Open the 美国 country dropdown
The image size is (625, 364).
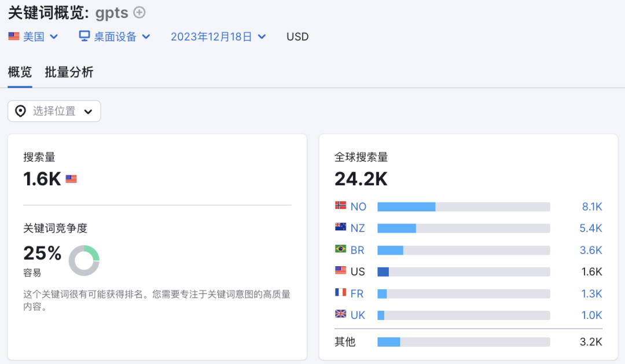pyautogui.click(x=34, y=36)
